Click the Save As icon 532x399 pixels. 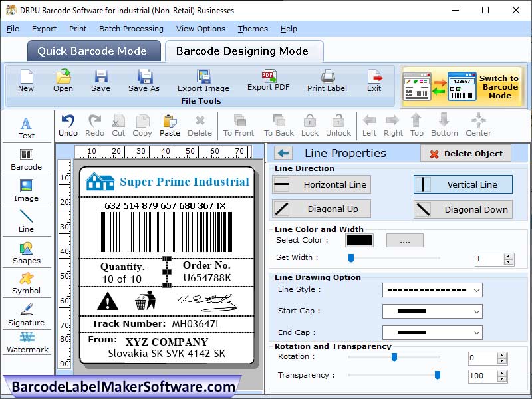point(144,76)
